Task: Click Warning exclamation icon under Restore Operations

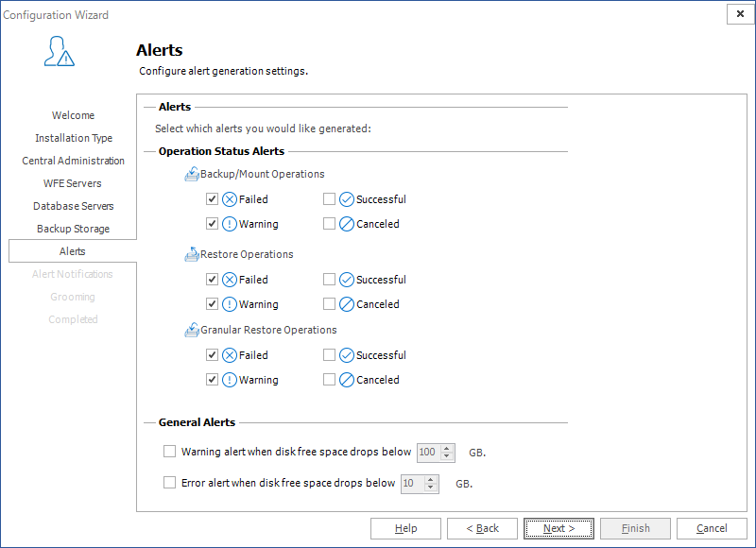Action: (230, 304)
